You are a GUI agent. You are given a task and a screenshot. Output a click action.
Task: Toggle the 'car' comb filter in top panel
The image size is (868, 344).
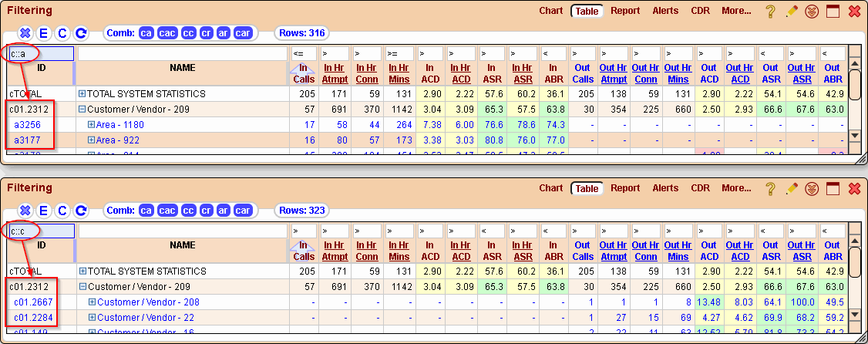coord(243,33)
